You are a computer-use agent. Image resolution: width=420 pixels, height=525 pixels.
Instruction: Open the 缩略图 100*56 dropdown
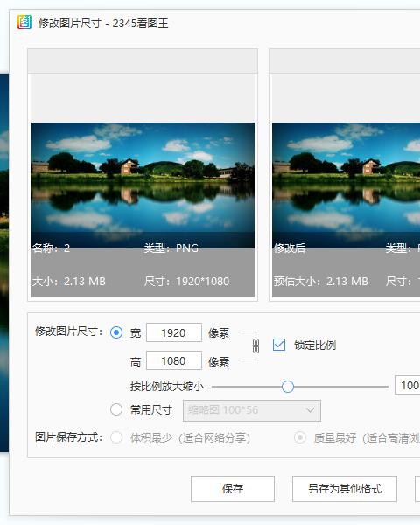pyautogui.click(x=252, y=410)
